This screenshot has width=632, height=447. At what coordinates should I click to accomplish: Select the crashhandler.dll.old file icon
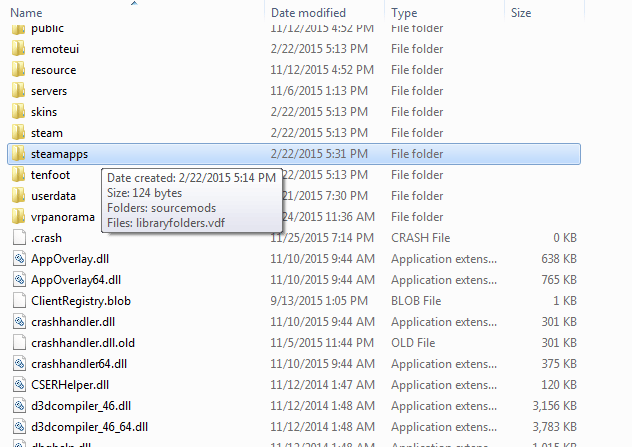(x=19, y=343)
